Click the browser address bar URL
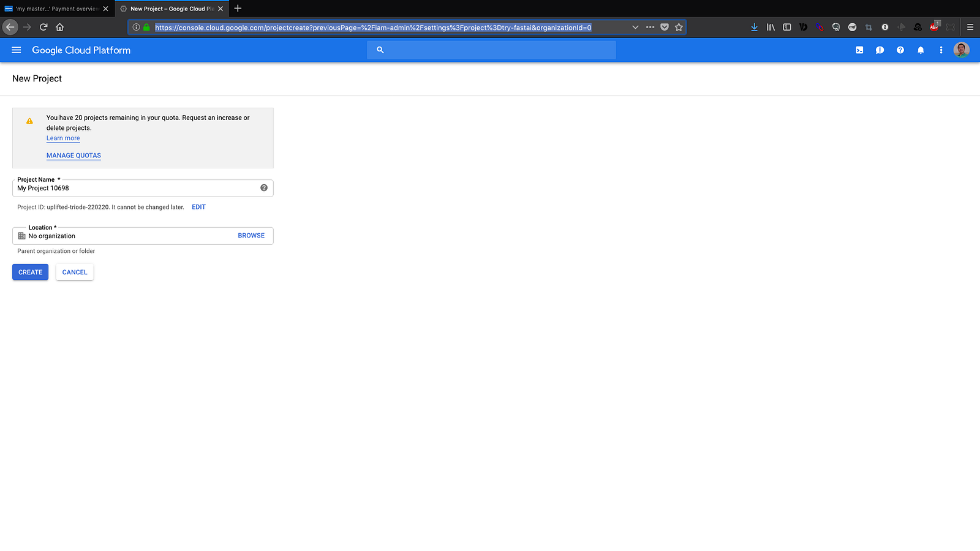980x551 pixels. tap(373, 28)
